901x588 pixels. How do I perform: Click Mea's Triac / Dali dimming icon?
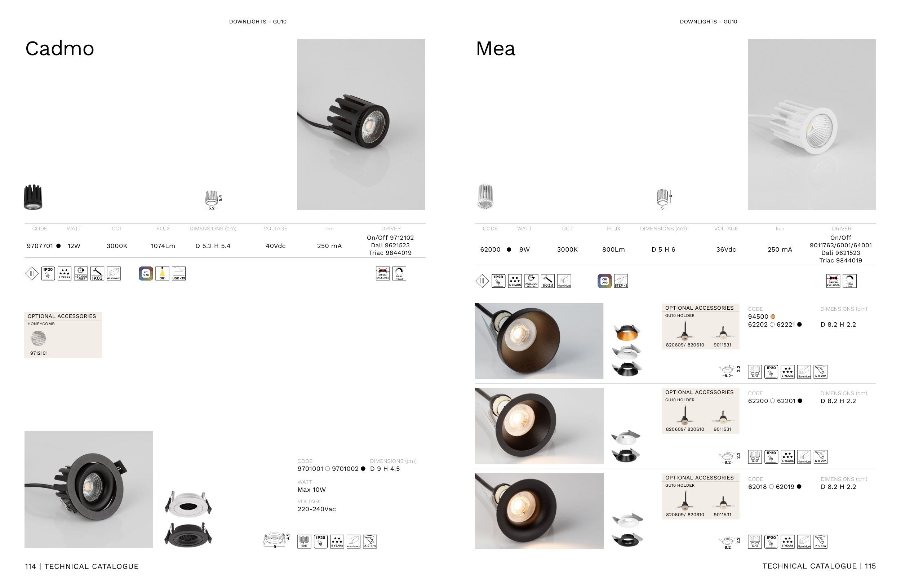[849, 281]
